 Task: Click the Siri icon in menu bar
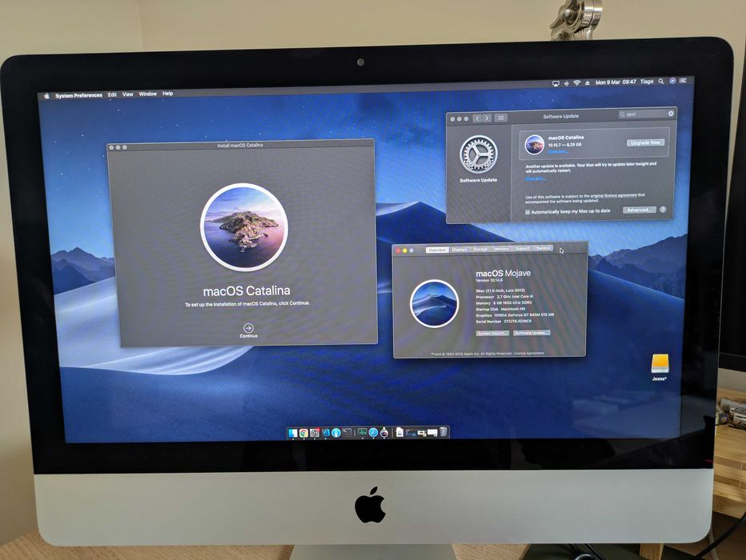coord(672,81)
